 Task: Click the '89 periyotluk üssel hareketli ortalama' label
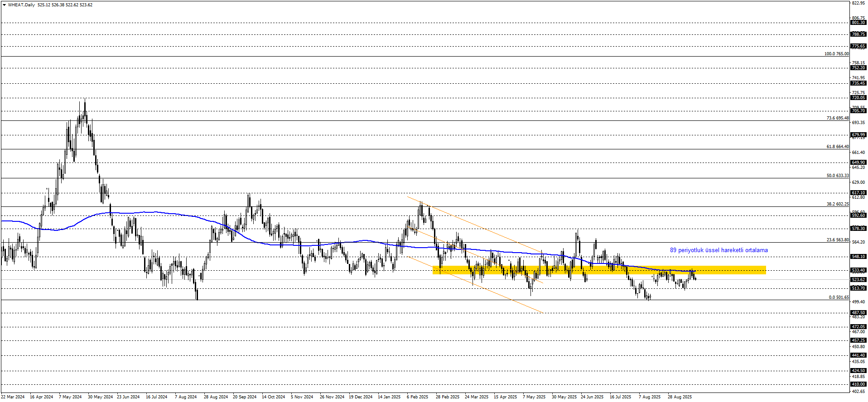tap(719, 250)
